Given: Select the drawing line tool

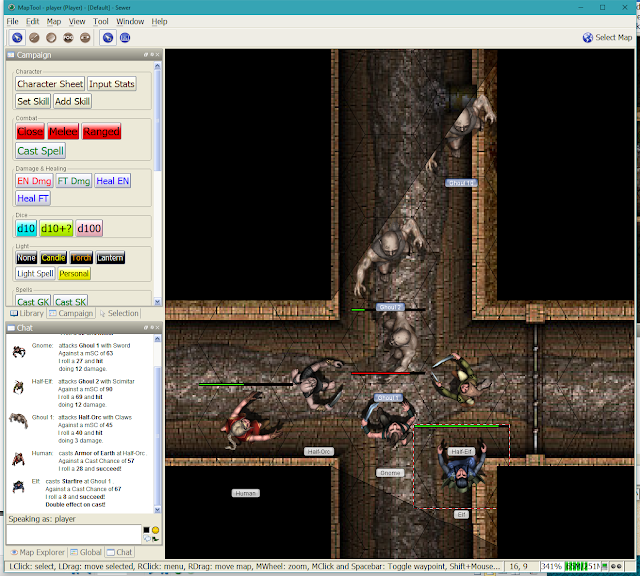Looking at the screenshot, I should [x=34, y=38].
